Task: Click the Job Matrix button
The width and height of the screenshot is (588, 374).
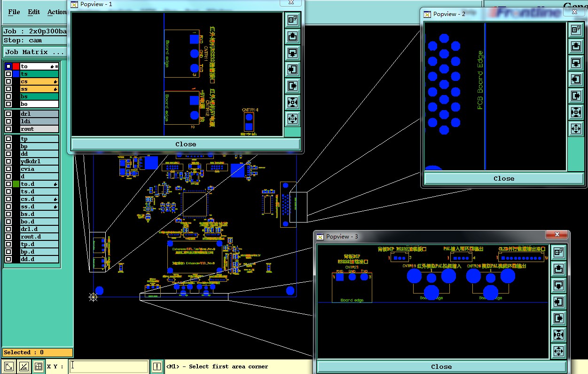Action: (35, 52)
